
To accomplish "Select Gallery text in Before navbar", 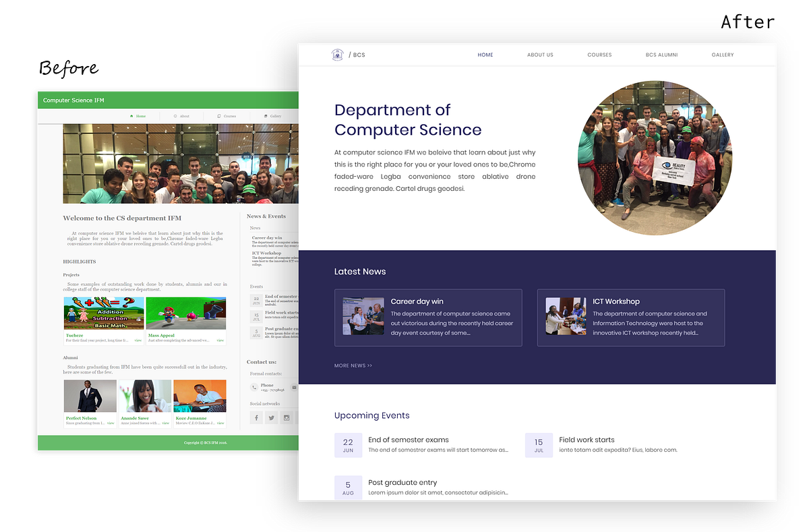I will 276,116.
